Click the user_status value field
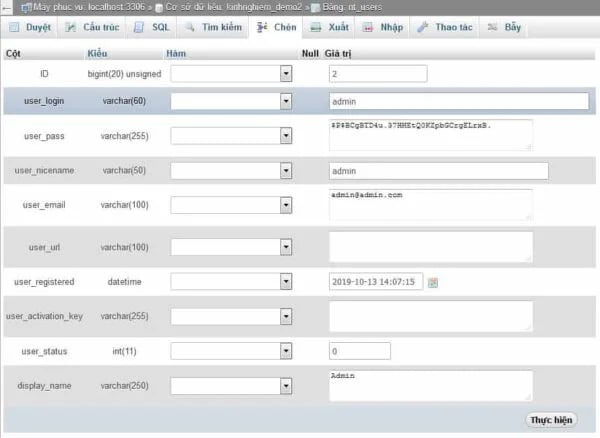This screenshot has height=438, width=600. (377, 352)
